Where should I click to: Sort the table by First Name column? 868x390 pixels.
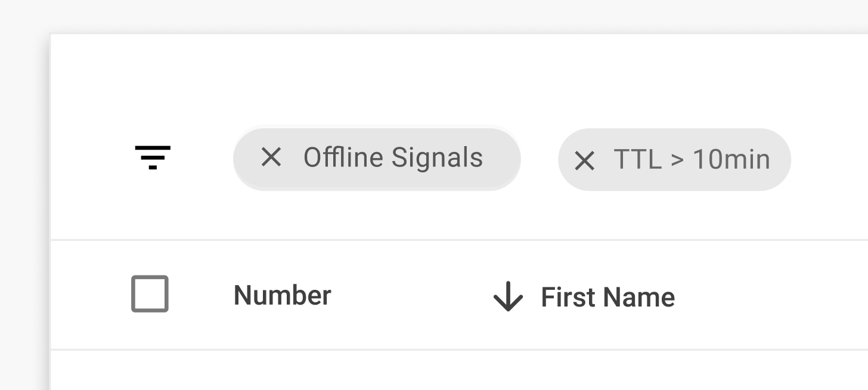point(607,297)
